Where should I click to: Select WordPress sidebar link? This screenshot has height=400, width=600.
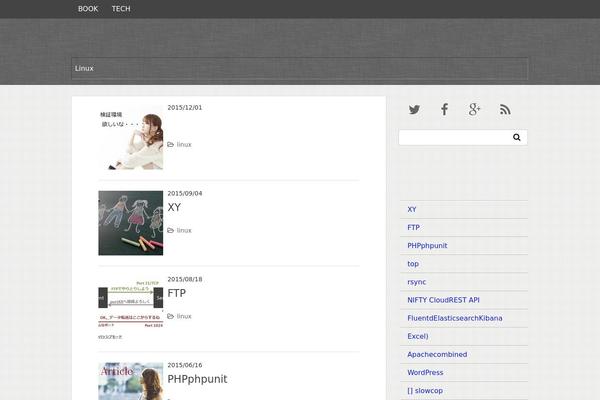point(425,372)
